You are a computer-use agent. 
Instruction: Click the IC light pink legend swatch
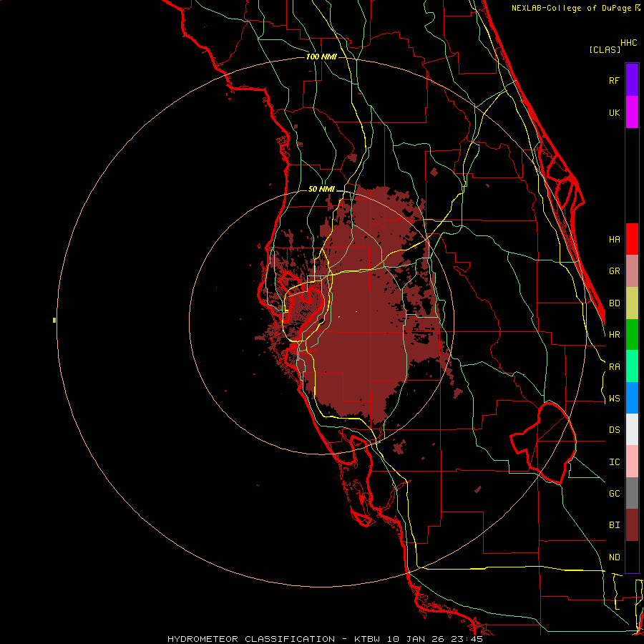pos(632,462)
